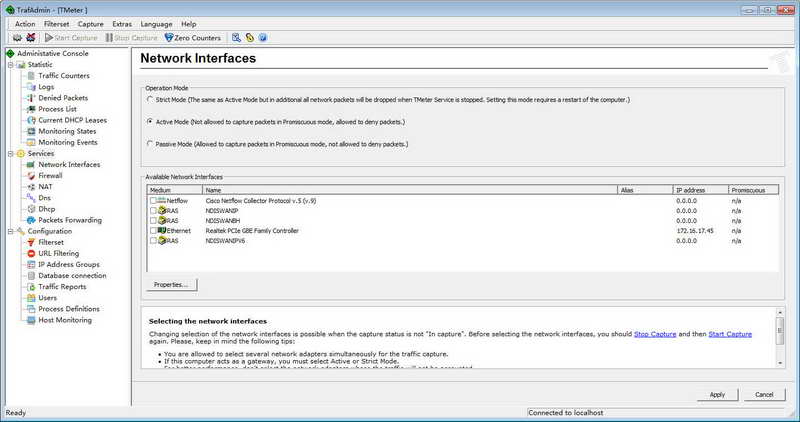Select IP address 172.16.17.45 cell
The width and height of the screenshot is (800, 422).
click(x=695, y=231)
